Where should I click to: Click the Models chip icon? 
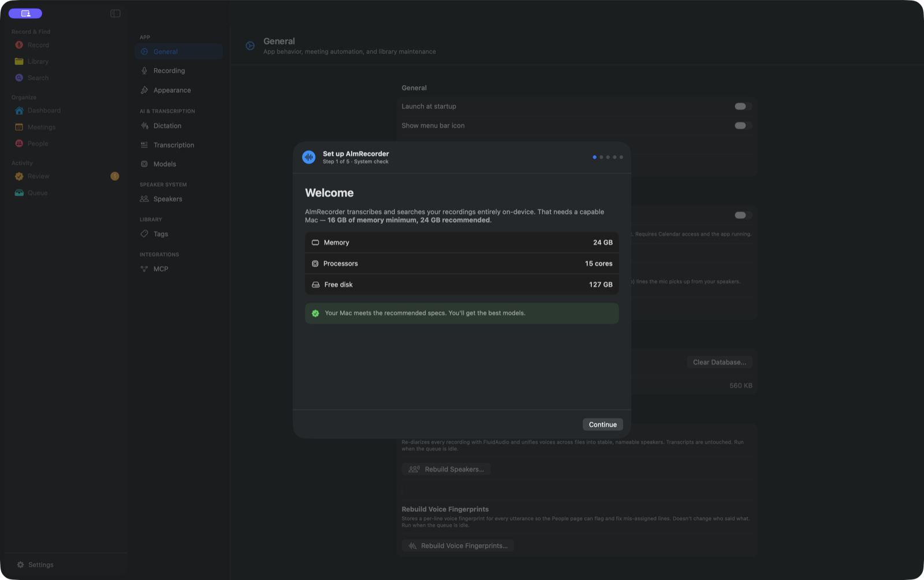[x=144, y=164]
